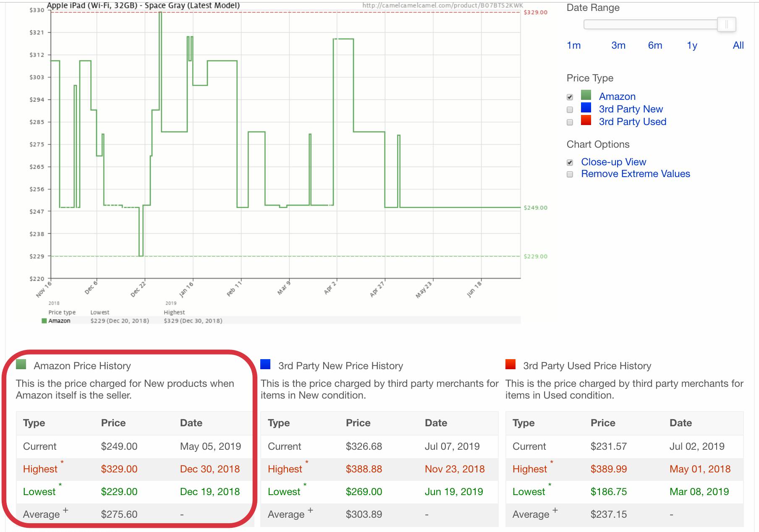Click the May 05, 2019 date cell
Screen dimensions: 759x532
tap(211, 446)
